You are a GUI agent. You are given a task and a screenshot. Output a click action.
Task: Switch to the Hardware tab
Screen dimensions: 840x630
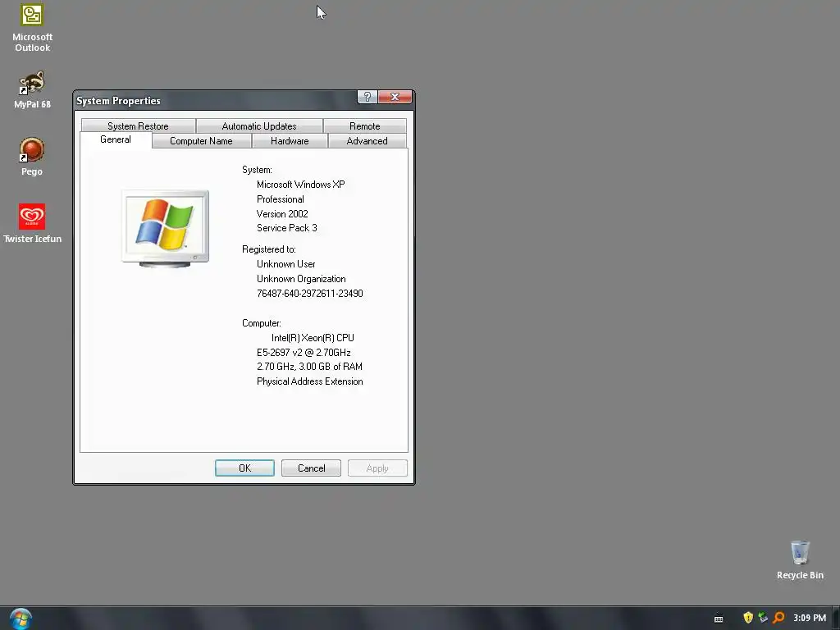(290, 141)
